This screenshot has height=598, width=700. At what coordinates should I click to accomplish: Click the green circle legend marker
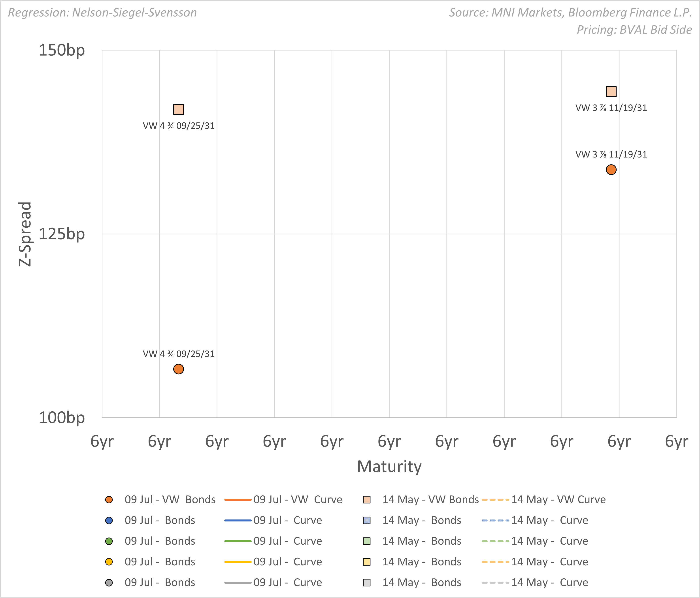tap(109, 541)
